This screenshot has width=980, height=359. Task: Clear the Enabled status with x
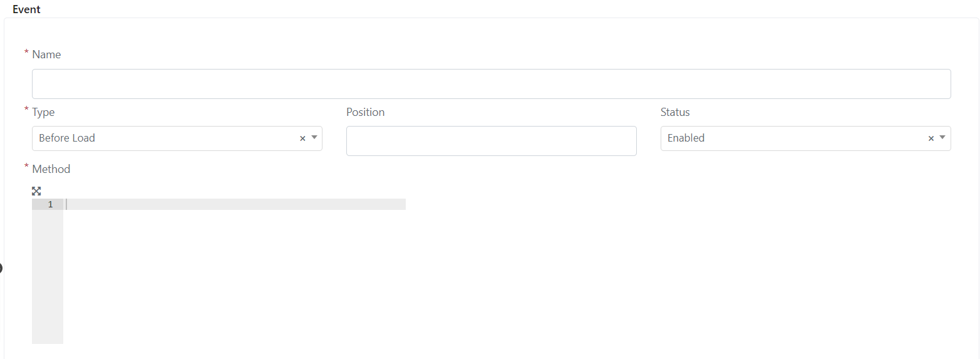coord(931,138)
